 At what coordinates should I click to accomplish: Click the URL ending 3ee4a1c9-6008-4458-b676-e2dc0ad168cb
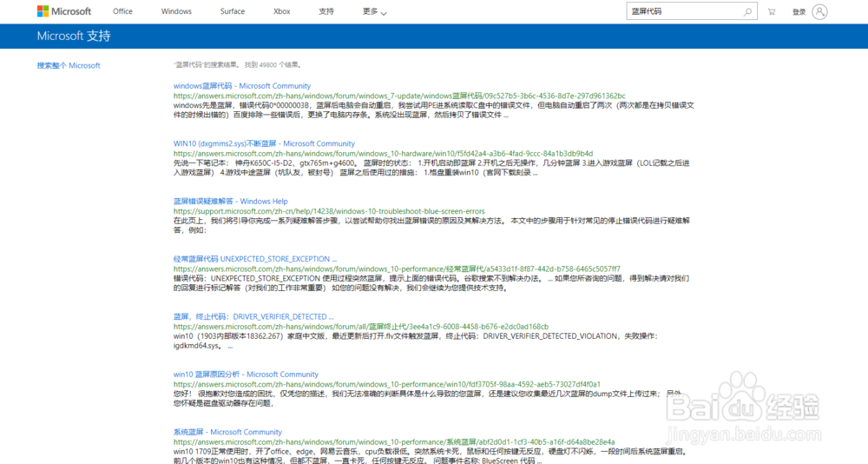(x=361, y=327)
